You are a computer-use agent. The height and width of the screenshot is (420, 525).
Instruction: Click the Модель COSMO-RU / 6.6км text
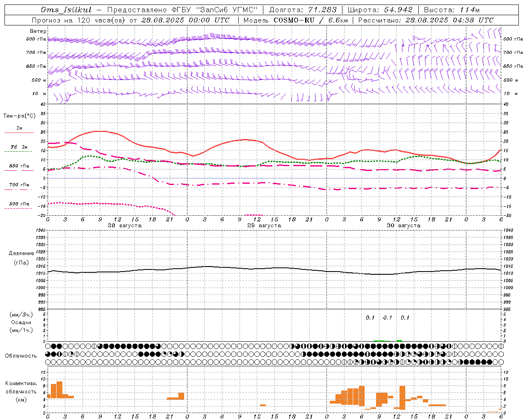295,20
